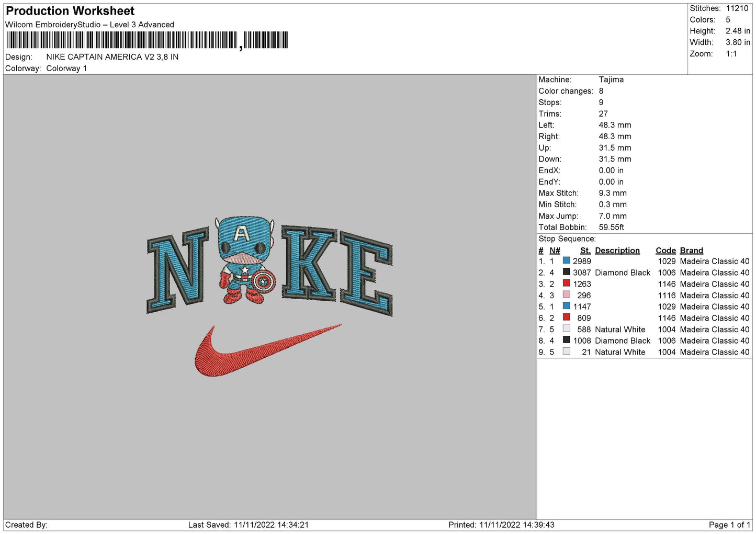Click the Trims value 27

(x=603, y=113)
